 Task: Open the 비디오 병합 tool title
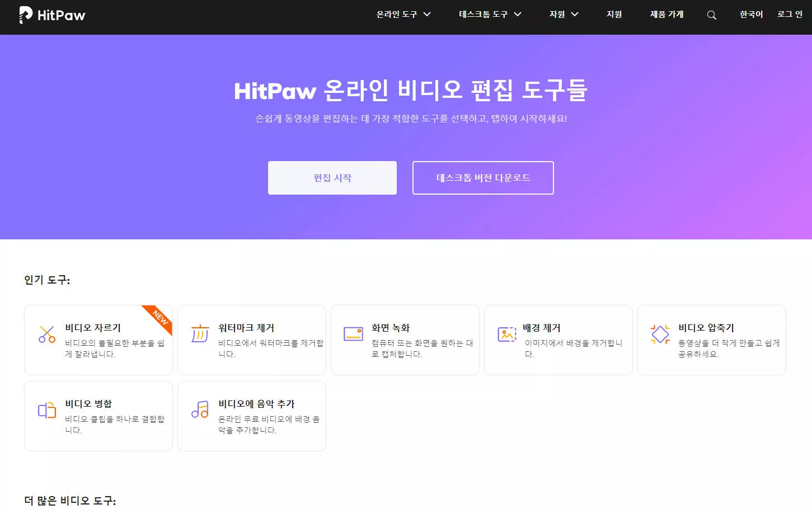click(88, 404)
